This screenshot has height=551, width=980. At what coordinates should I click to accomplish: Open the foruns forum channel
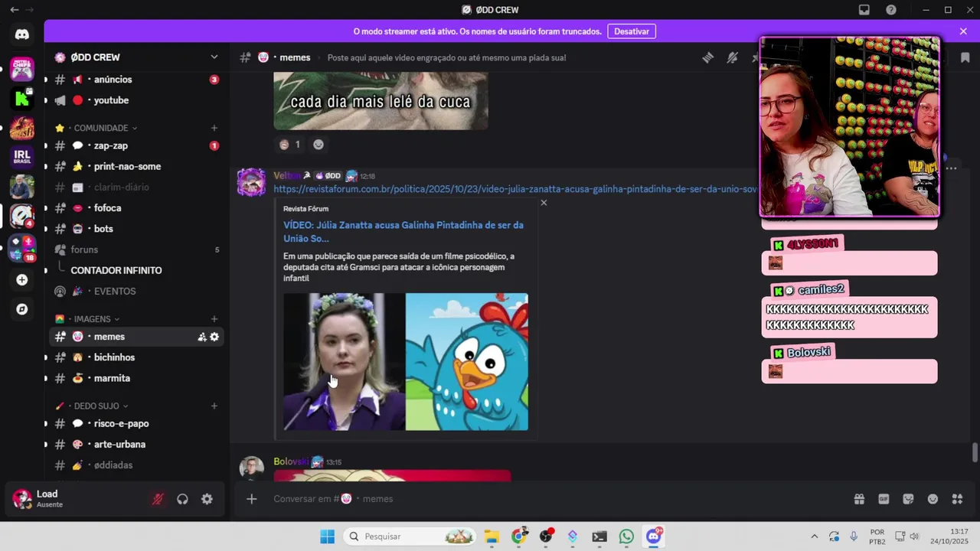pyautogui.click(x=136, y=249)
